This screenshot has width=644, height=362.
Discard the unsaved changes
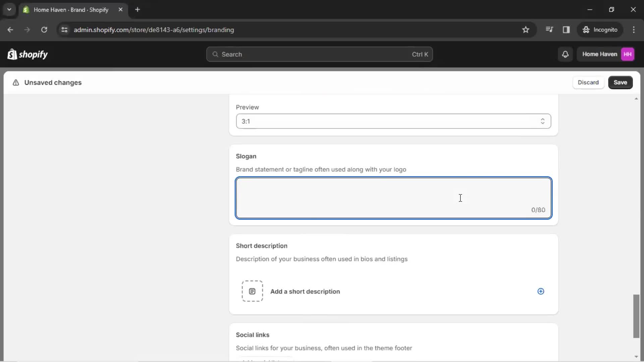pos(588,82)
